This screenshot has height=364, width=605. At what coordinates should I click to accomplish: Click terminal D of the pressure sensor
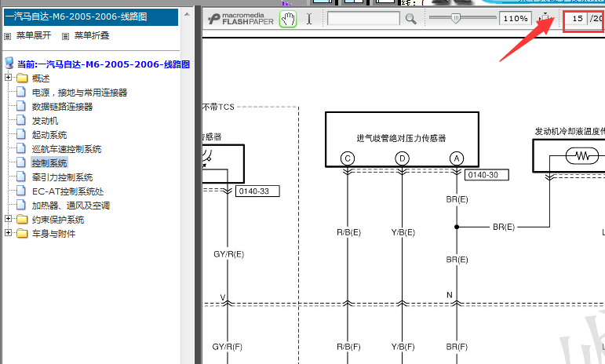(402, 158)
